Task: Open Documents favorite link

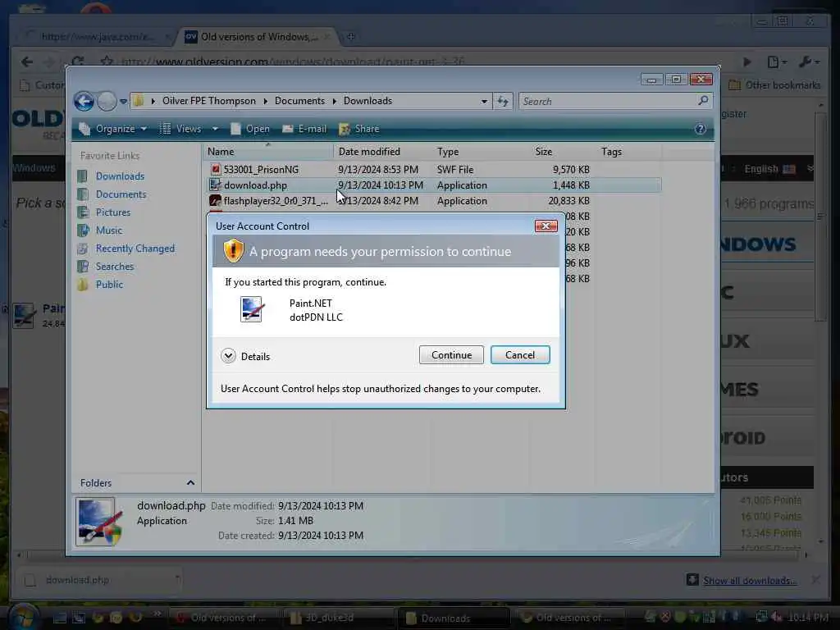Action: (x=121, y=194)
